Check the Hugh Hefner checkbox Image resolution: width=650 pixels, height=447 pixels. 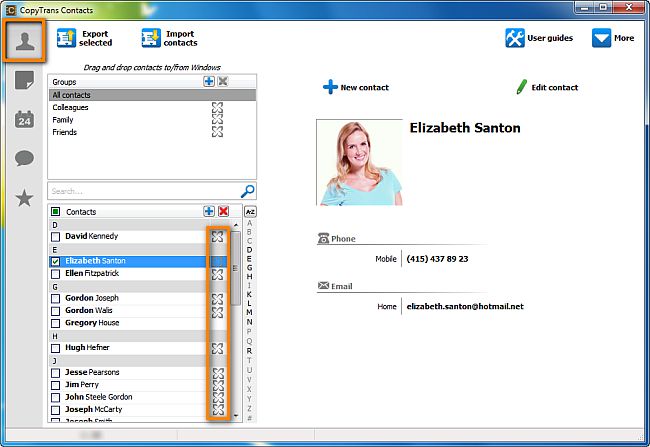55,348
